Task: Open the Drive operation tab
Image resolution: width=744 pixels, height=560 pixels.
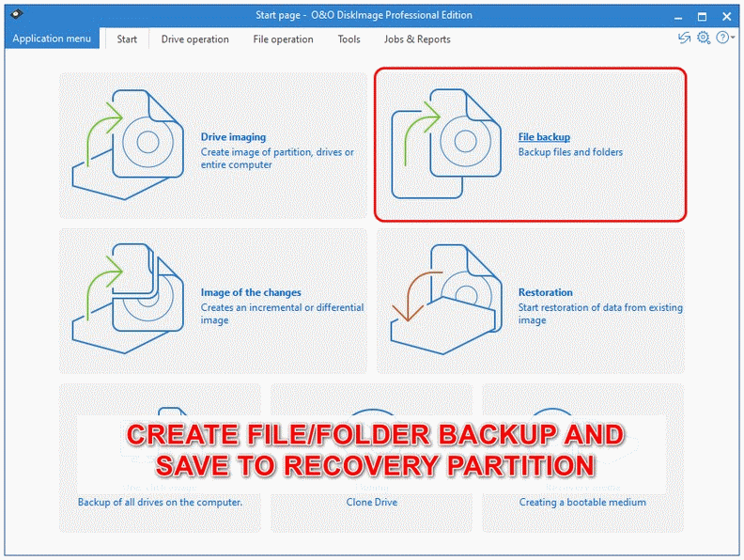Action: coord(194,39)
